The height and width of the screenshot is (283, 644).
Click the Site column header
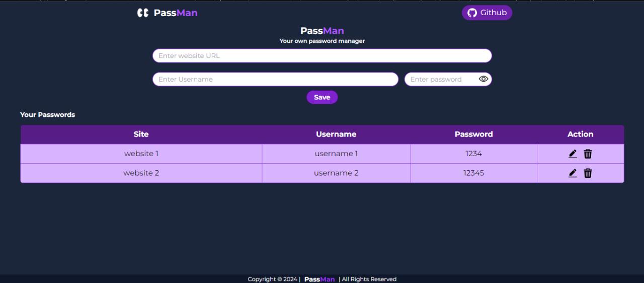(141, 134)
